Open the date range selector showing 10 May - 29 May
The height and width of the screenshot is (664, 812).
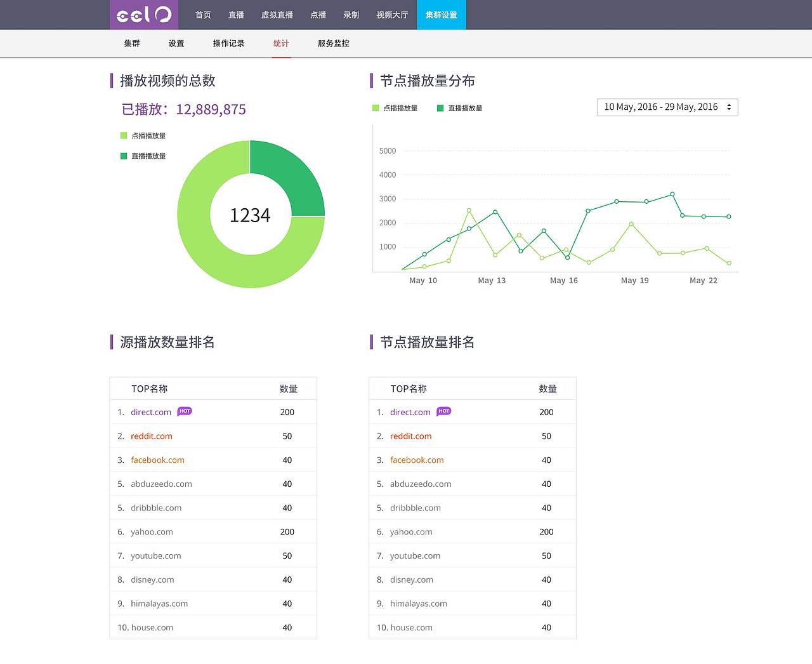(x=667, y=107)
